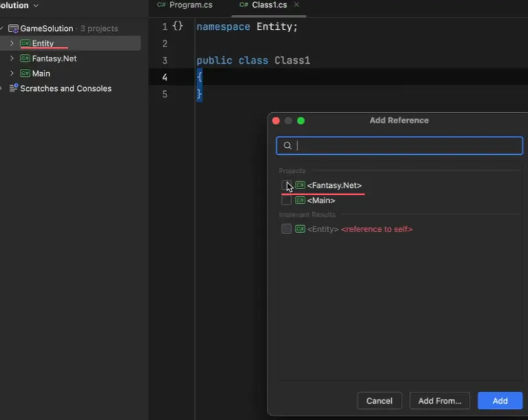Click the closing brace on line 5
The width and height of the screenshot is (528, 420).
pos(199,94)
